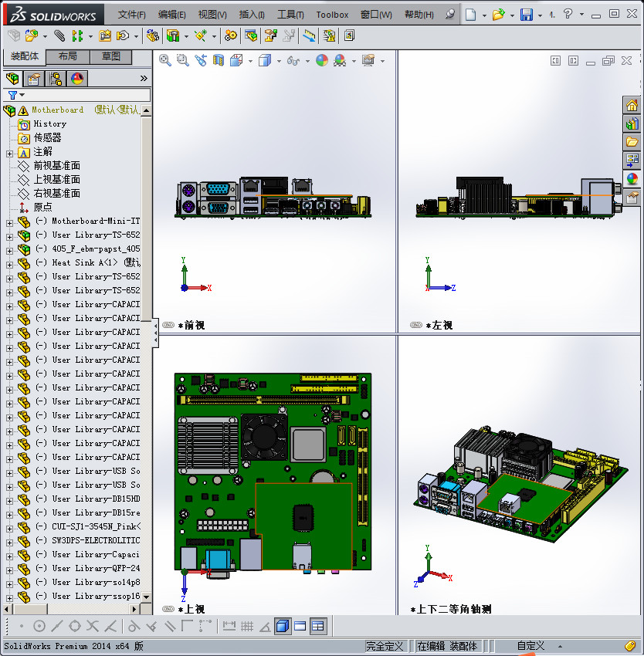This screenshot has height=656, width=644.
Task: Click the View Settings monitor icon
Action: [368, 61]
